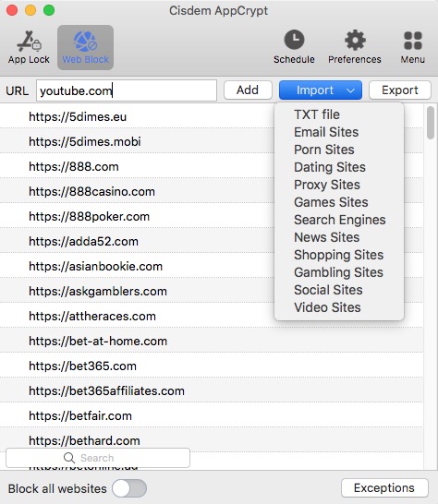Select the https://bet365.com list entry
Screen dimensions: 438x504
[211, 366]
